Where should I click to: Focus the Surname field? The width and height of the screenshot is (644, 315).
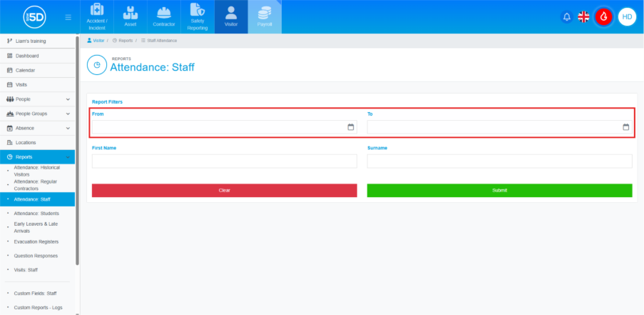coord(499,161)
